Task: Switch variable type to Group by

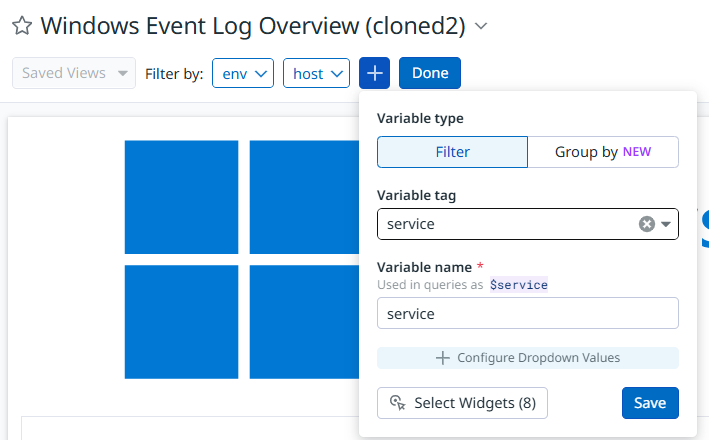Action: [x=602, y=152]
